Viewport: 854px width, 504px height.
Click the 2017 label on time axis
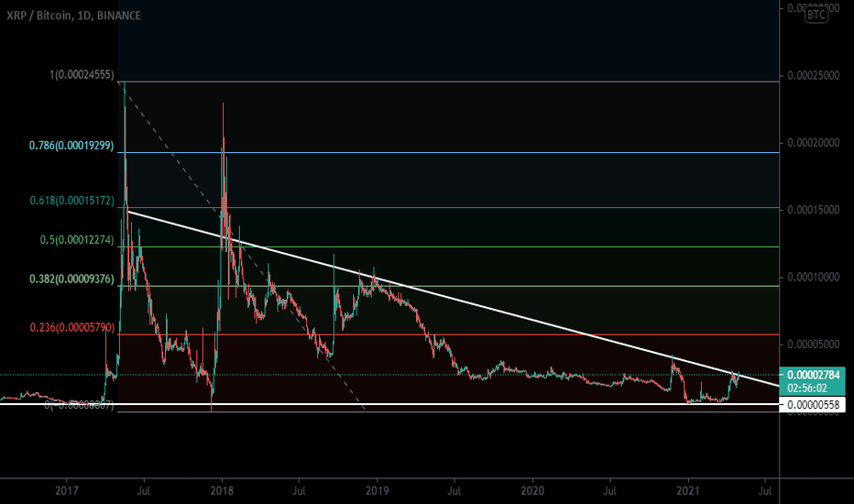[67, 491]
